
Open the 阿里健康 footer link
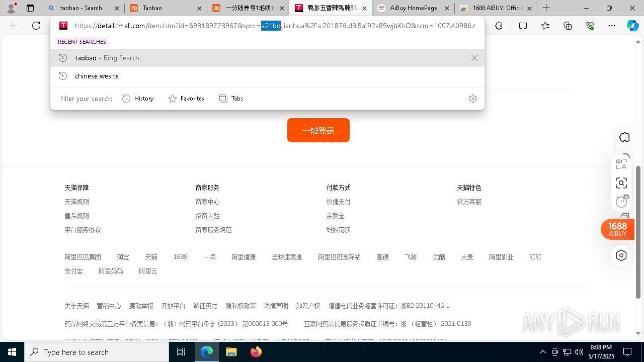point(244,257)
